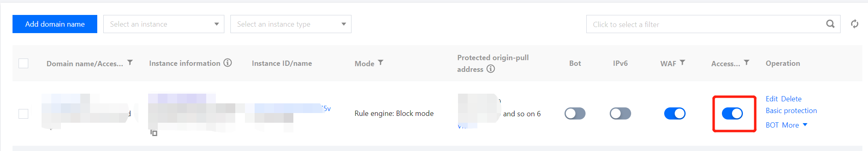Disable the highlighted Access toggle switch
The height and width of the screenshot is (151, 868).
click(732, 113)
